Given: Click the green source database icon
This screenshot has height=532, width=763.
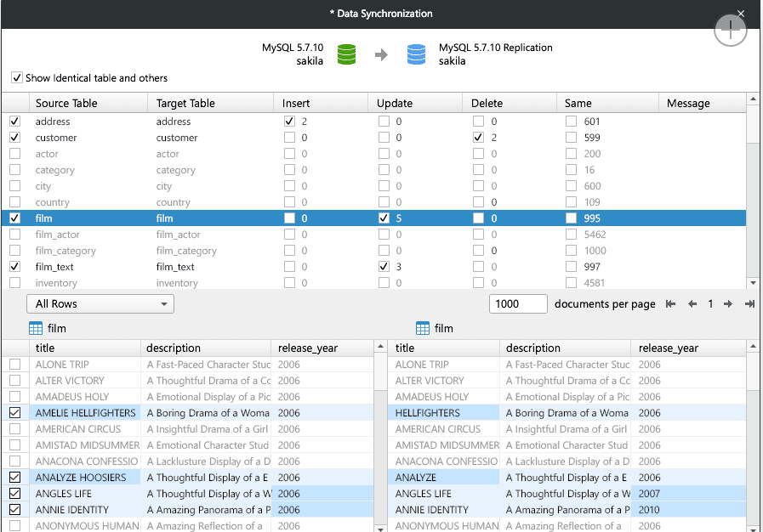Looking at the screenshot, I should (346, 53).
